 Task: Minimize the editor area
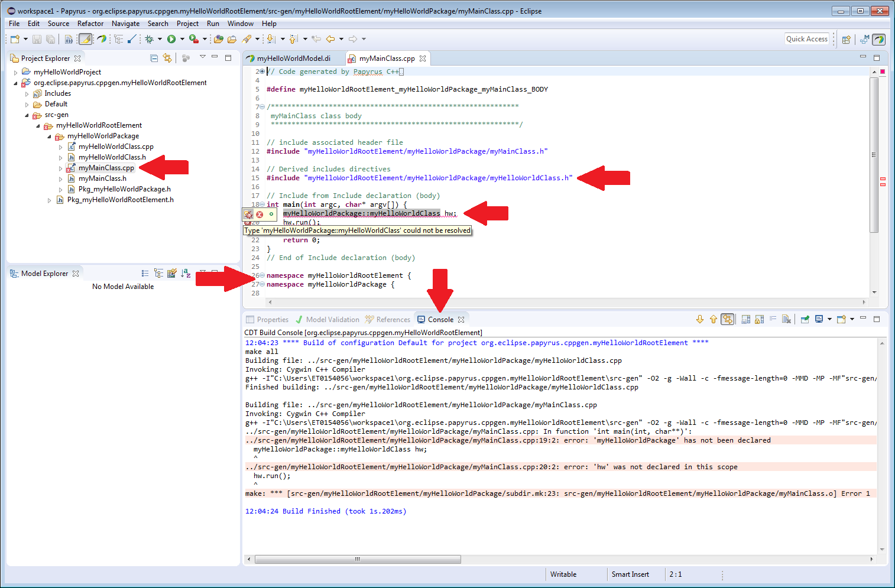pyautogui.click(x=863, y=57)
